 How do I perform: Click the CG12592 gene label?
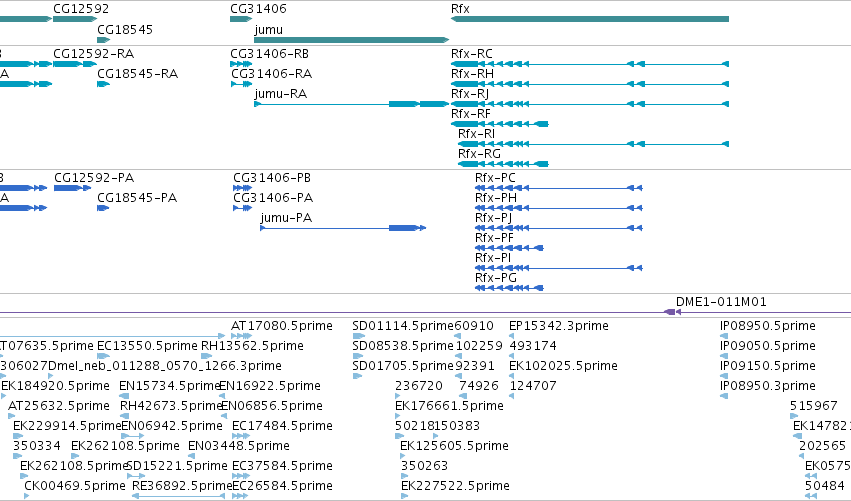81,9
